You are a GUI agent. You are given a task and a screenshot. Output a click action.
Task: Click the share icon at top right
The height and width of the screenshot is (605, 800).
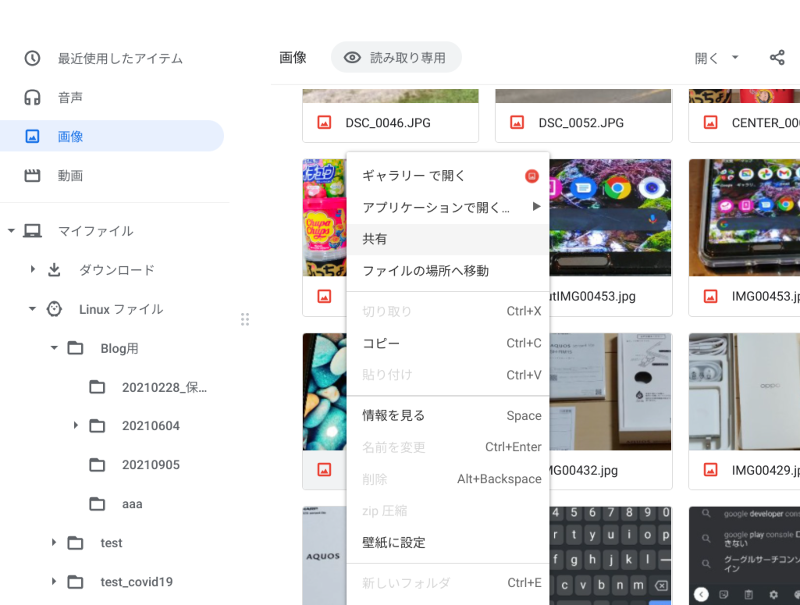pos(777,58)
